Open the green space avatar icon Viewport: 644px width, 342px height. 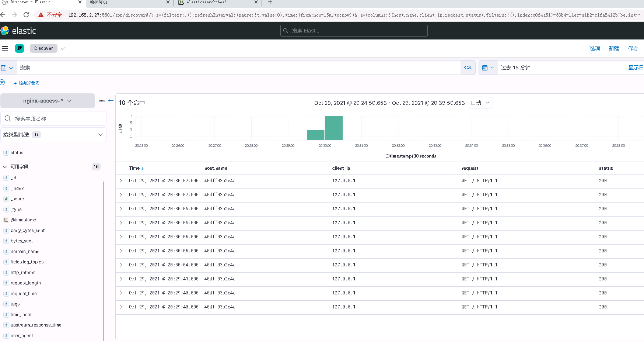tap(20, 48)
